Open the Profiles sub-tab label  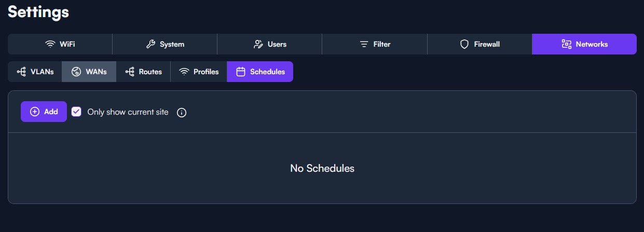coord(206,72)
